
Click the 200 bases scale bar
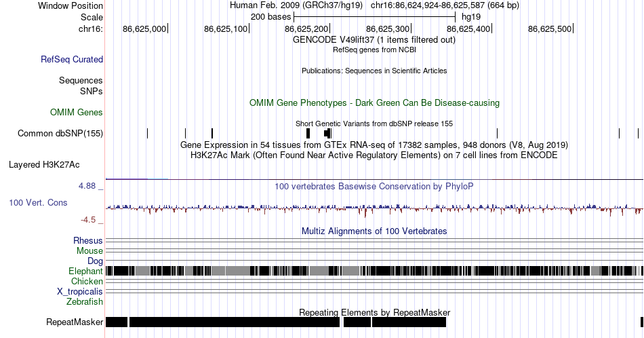[375, 17]
